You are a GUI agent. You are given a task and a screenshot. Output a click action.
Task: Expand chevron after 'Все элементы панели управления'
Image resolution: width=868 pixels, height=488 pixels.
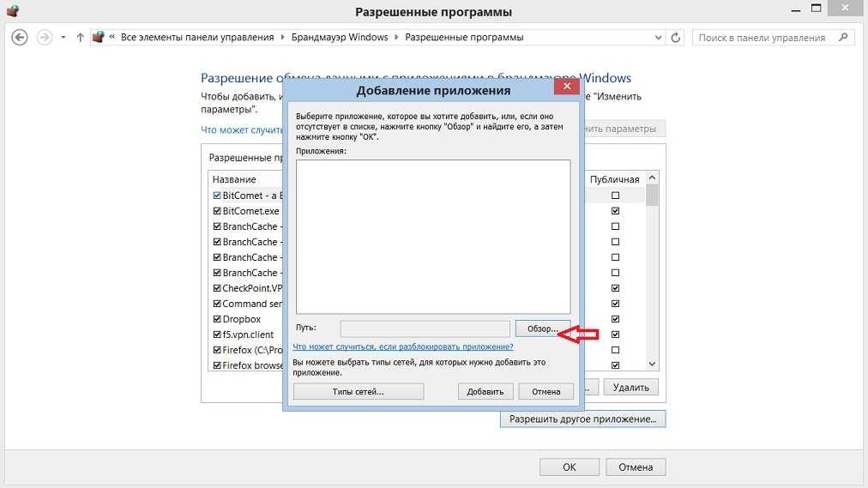[x=282, y=37]
